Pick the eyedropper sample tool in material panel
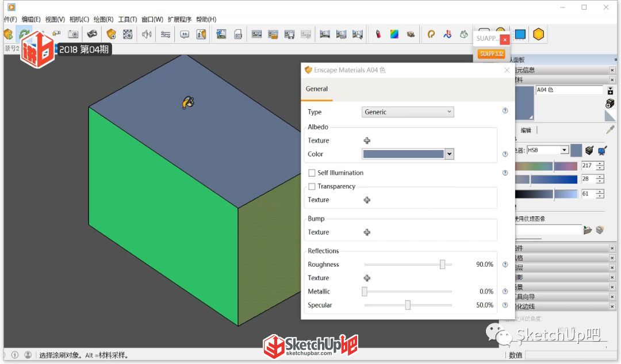Image resolution: width=621 pixels, height=364 pixels. point(610,129)
